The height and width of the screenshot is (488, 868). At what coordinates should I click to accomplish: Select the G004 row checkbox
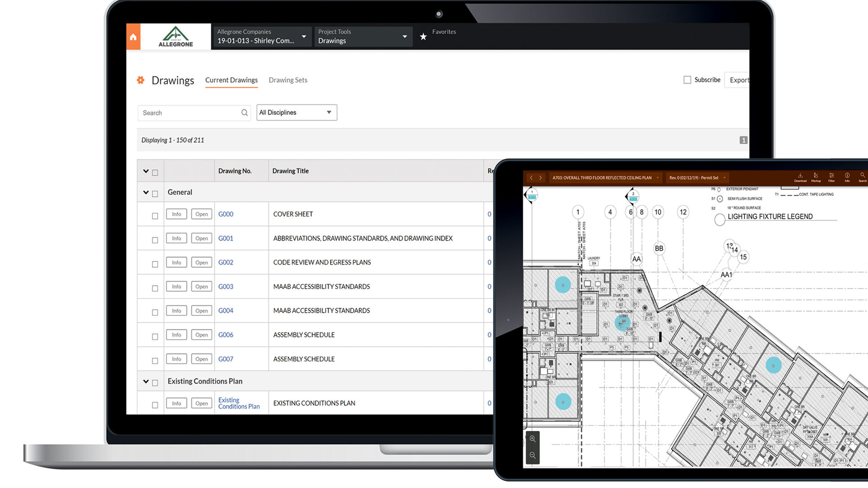tap(155, 312)
